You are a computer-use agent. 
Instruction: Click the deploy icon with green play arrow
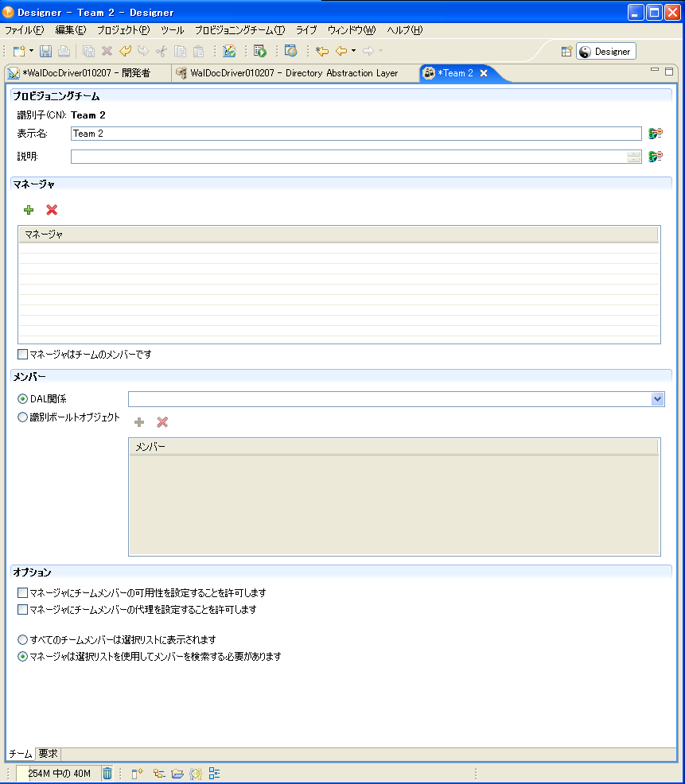260,51
